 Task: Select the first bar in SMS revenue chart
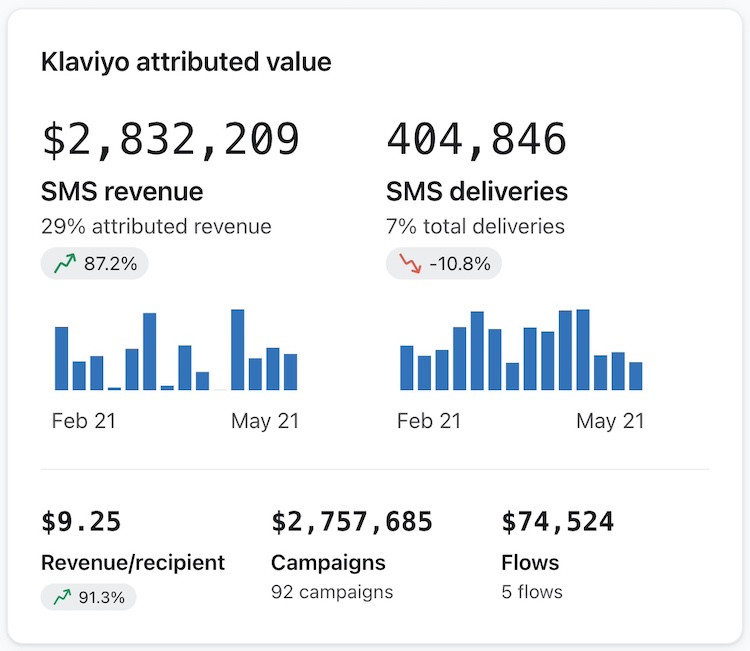tap(61, 358)
